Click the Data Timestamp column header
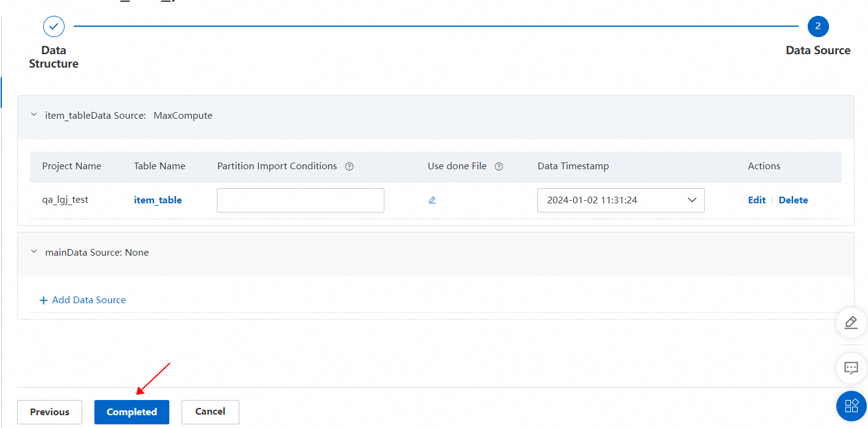This screenshot has width=868, height=428. coord(573,166)
